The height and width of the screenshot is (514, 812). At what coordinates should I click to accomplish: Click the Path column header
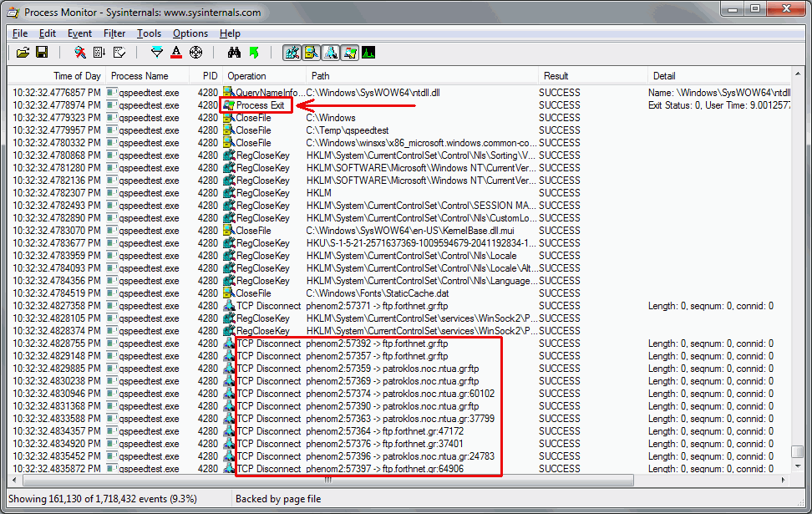pyautogui.click(x=422, y=76)
